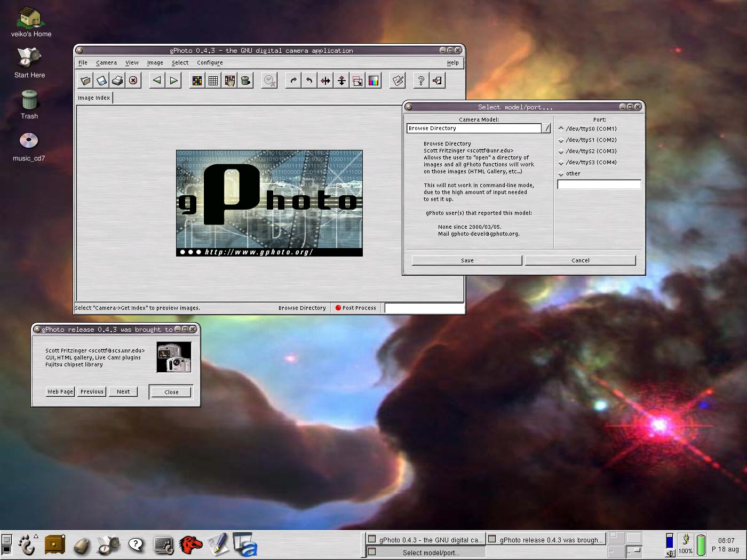
Task: Open the View menu in gPhoto
Action: (x=132, y=62)
